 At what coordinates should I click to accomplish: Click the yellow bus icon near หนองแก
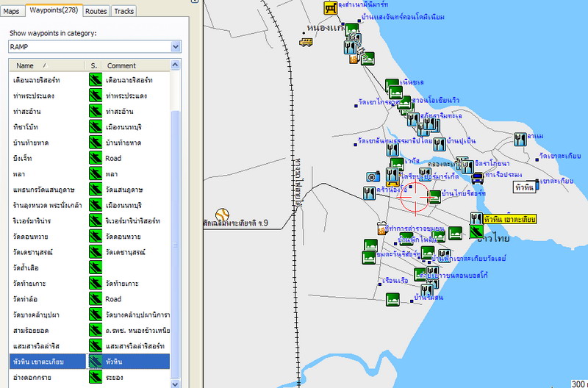click(x=306, y=42)
